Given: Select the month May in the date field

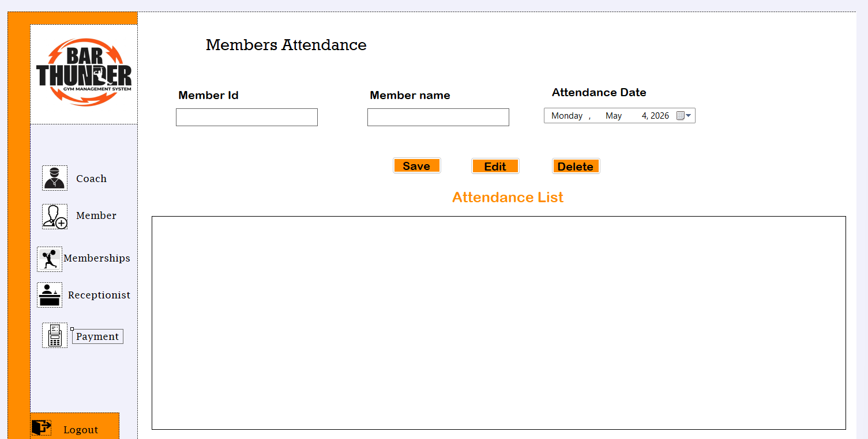Looking at the screenshot, I should [614, 116].
